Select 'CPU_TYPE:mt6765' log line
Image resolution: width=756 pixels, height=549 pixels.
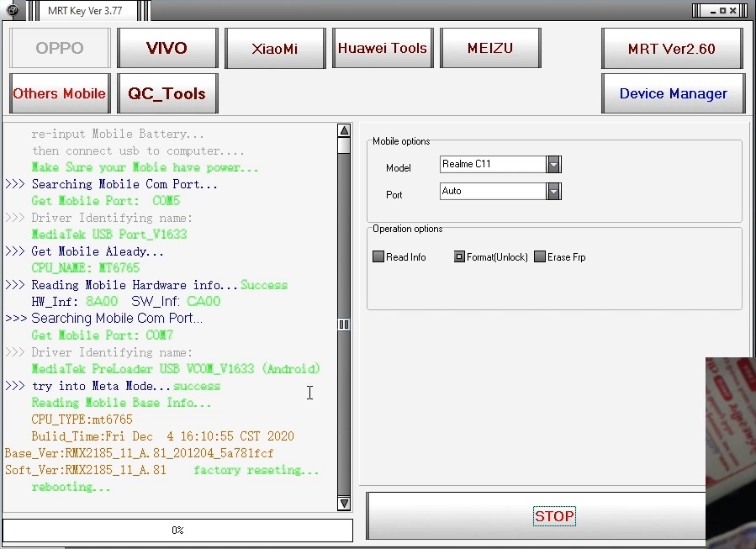[82, 420]
